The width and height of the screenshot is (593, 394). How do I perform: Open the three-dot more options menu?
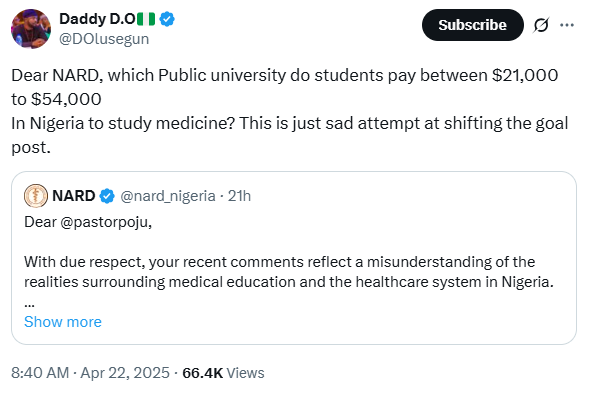click(567, 25)
